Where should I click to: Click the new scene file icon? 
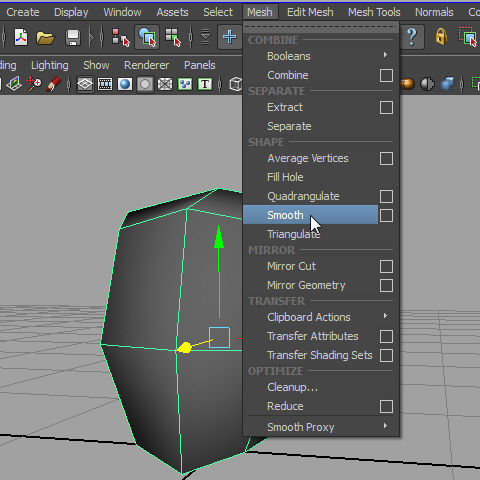point(21,37)
